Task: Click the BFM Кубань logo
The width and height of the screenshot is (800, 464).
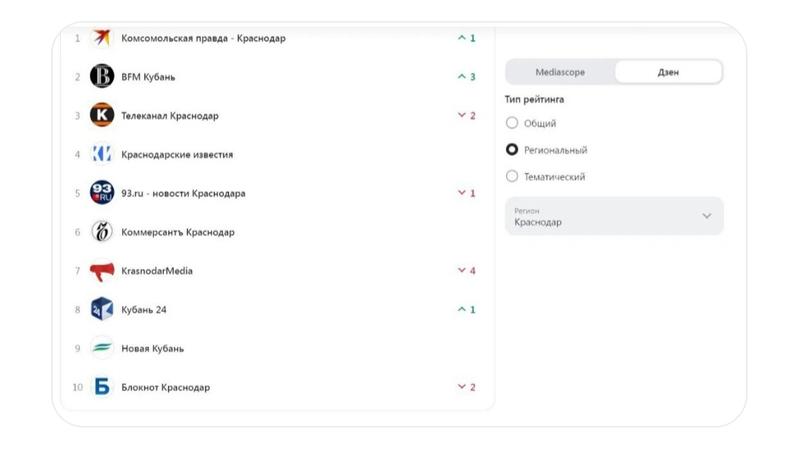Action: [x=102, y=76]
